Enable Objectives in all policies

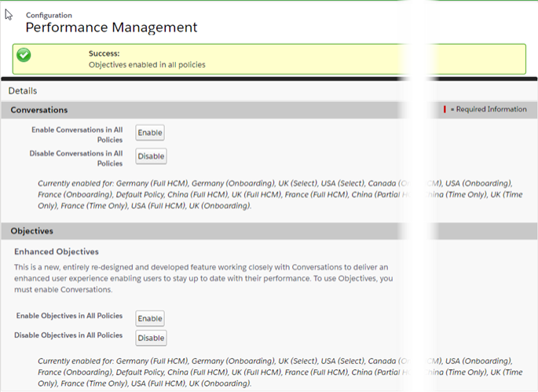click(x=150, y=318)
